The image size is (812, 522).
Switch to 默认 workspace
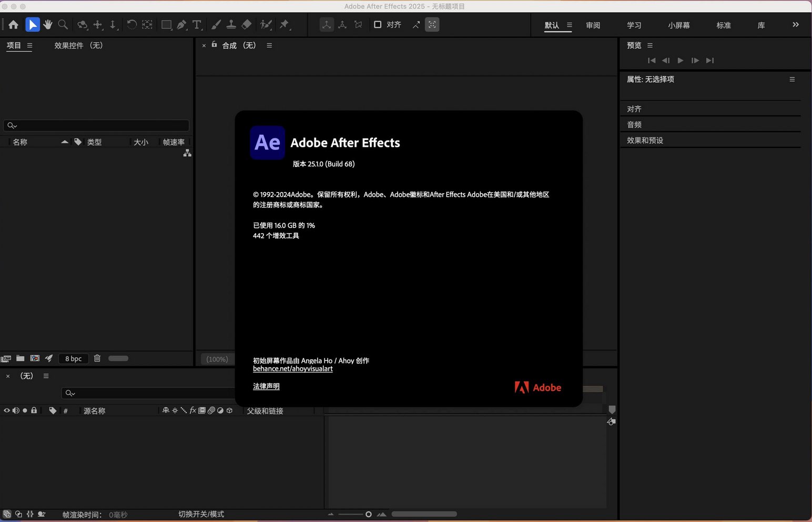(552, 25)
